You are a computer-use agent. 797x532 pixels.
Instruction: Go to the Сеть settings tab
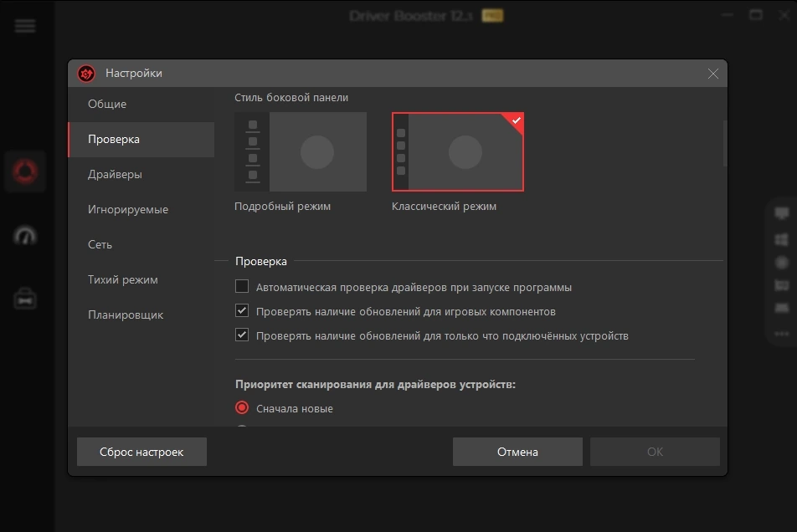[x=141, y=244]
